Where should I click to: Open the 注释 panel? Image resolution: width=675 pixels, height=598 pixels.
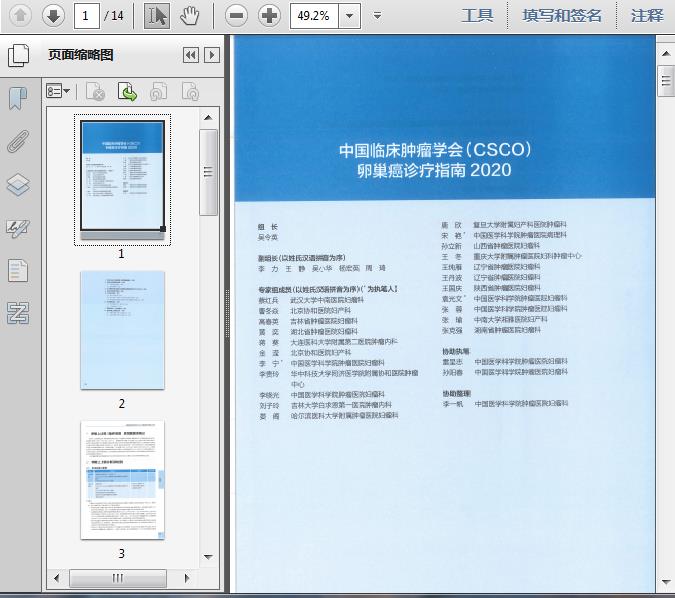pyautogui.click(x=647, y=15)
